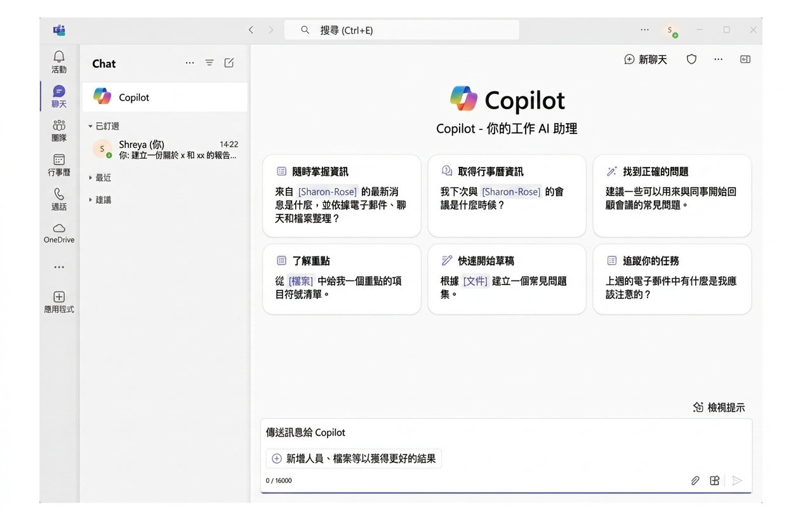Go forward with the right arrow
Viewport: 812px width, 518px height.
(271, 30)
